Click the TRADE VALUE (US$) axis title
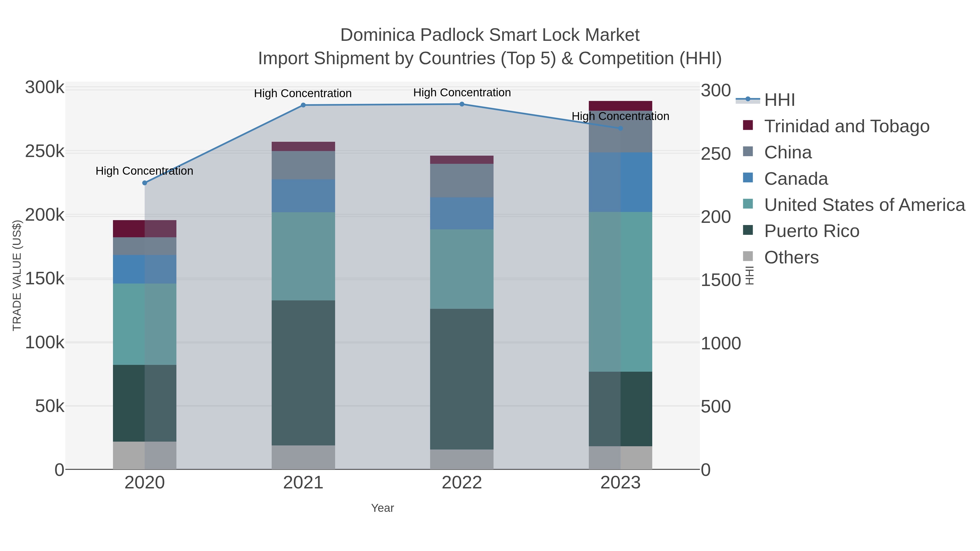 tap(17, 276)
